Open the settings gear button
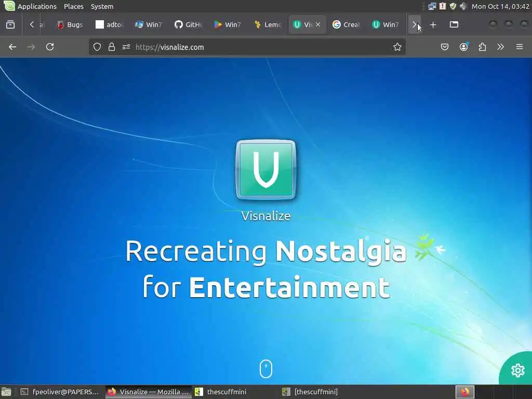Image resolution: width=532 pixels, height=399 pixels. (518, 370)
